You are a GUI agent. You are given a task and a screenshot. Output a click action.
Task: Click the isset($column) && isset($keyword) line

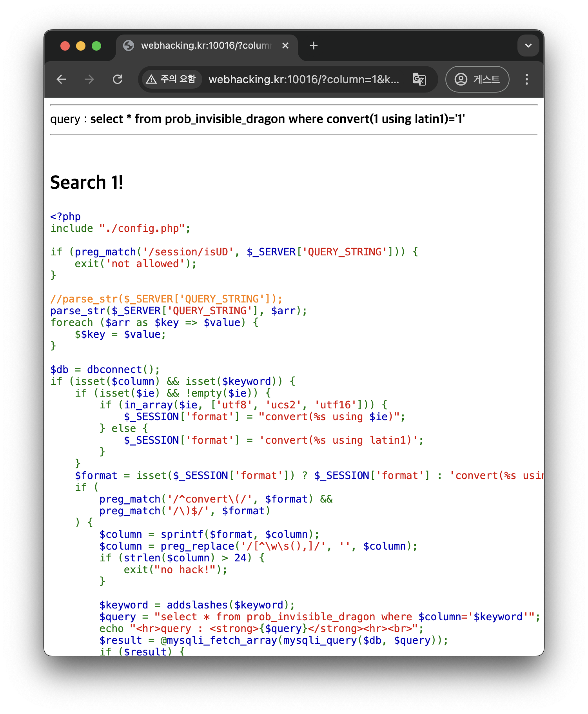pos(173,381)
